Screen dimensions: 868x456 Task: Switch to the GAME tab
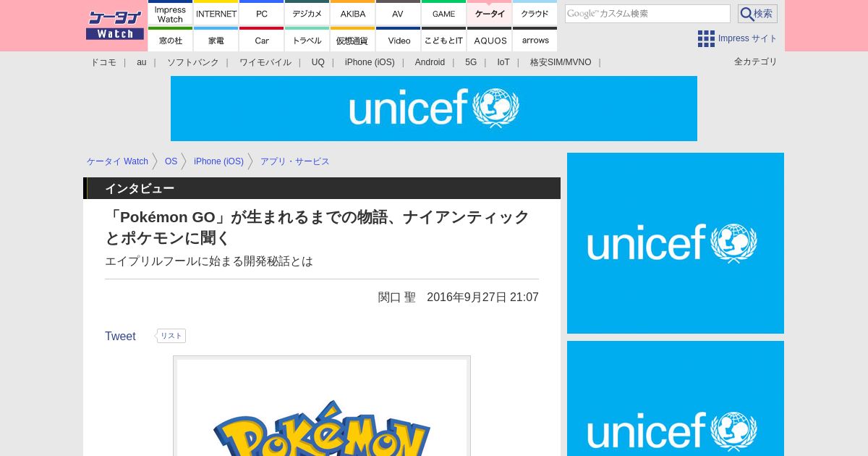coord(444,13)
